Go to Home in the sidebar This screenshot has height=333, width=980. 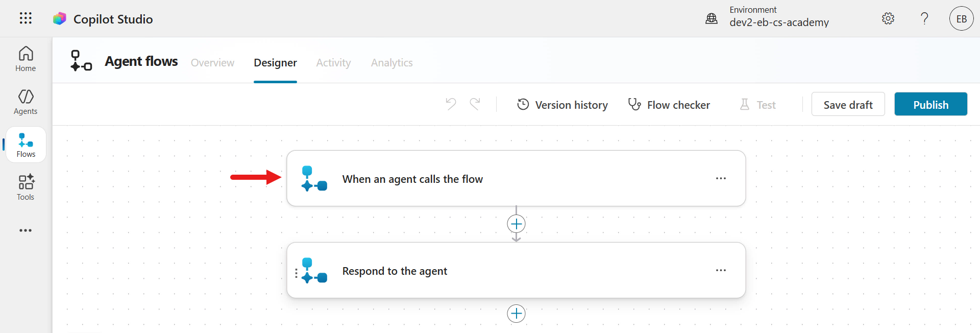[26, 59]
